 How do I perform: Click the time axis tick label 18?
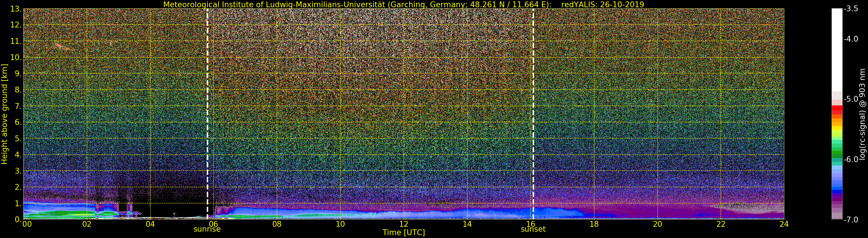click(594, 224)
